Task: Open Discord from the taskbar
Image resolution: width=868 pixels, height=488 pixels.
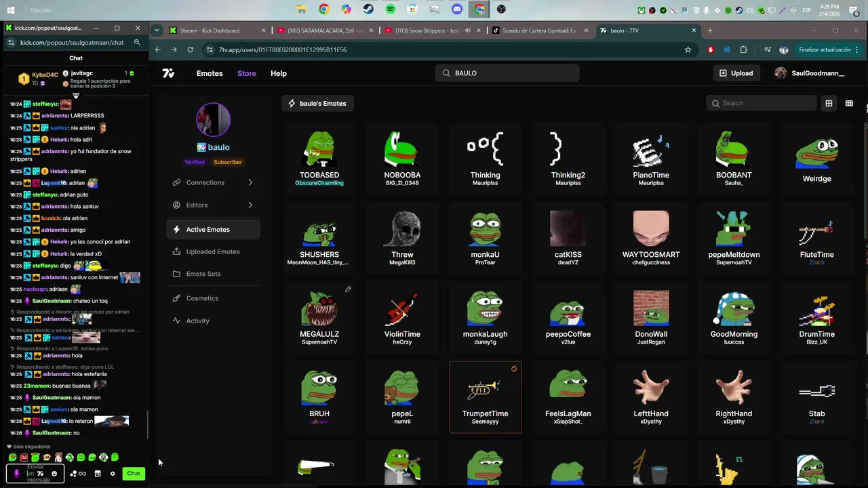Action: tap(457, 9)
